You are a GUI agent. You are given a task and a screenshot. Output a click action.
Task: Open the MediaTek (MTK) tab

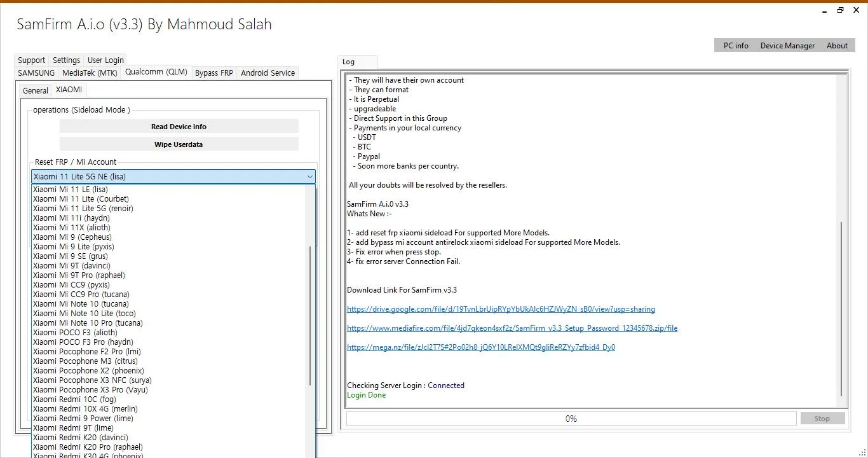click(x=90, y=73)
